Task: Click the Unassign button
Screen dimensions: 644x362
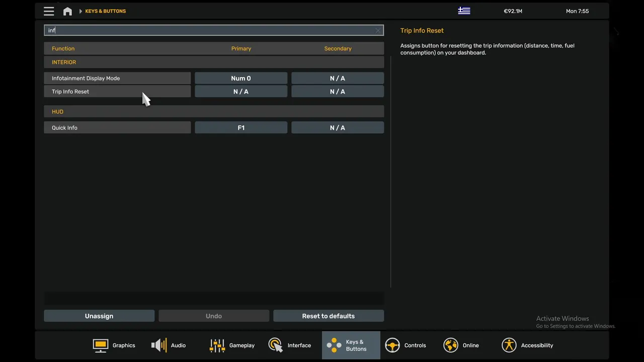Action: (99, 316)
